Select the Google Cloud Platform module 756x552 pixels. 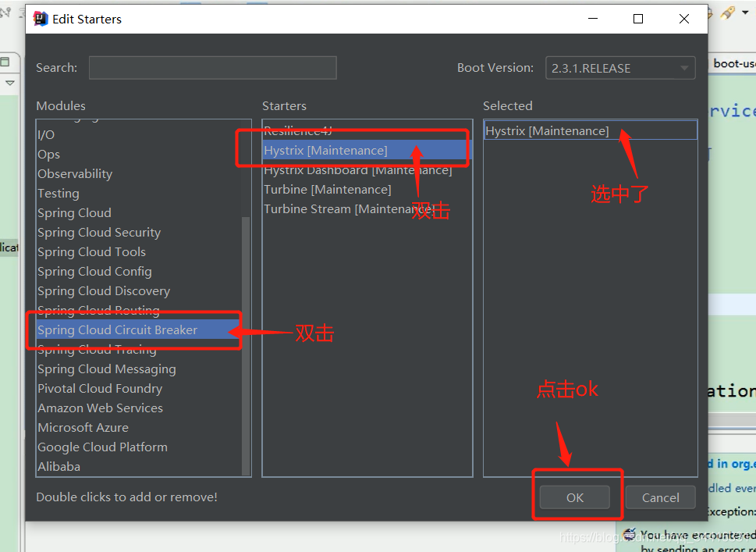coord(139,447)
